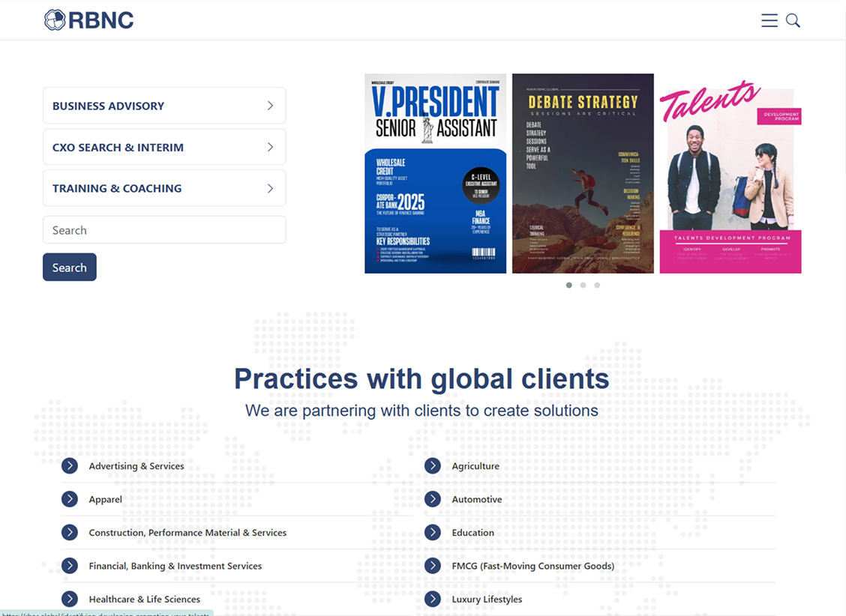Viewport: 846px width, 616px height.
Task: Click arrow icon beside Automotive
Action: click(433, 499)
